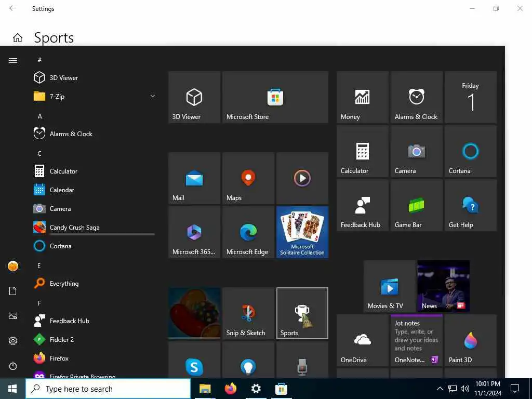The height and width of the screenshot is (399, 532).
Task: Open the Tips lightbulb tile
Action: click(248, 360)
